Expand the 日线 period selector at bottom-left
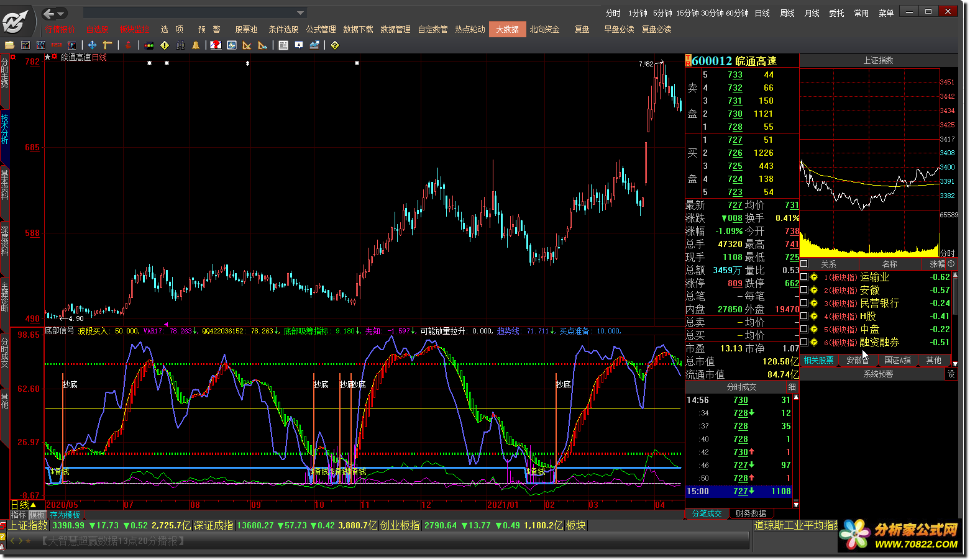This screenshot has width=970, height=560. [x=24, y=505]
